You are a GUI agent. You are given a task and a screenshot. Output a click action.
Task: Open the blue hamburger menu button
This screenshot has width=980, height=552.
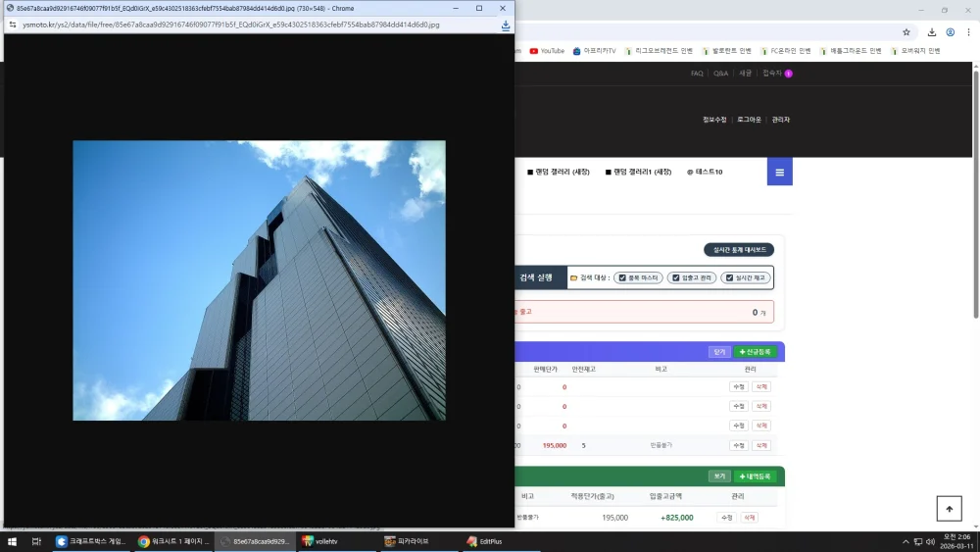point(779,172)
